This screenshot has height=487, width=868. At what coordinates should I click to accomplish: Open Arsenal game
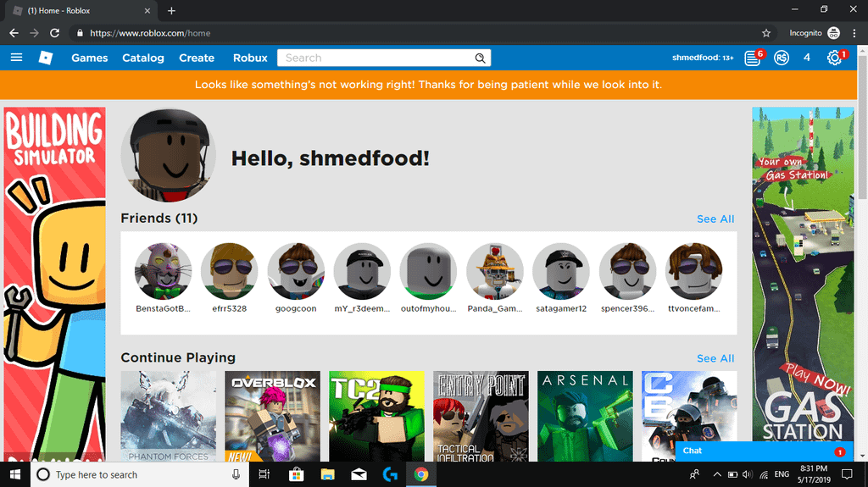click(x=585, y=416)
